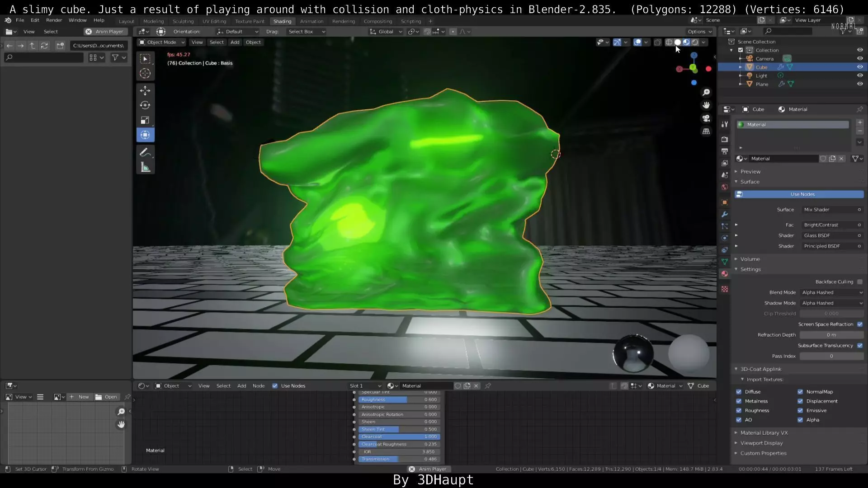The height and width of the screenshot is (488, 868).
Task: Switch to the Animation workspace tab
Action: [311, 21]
